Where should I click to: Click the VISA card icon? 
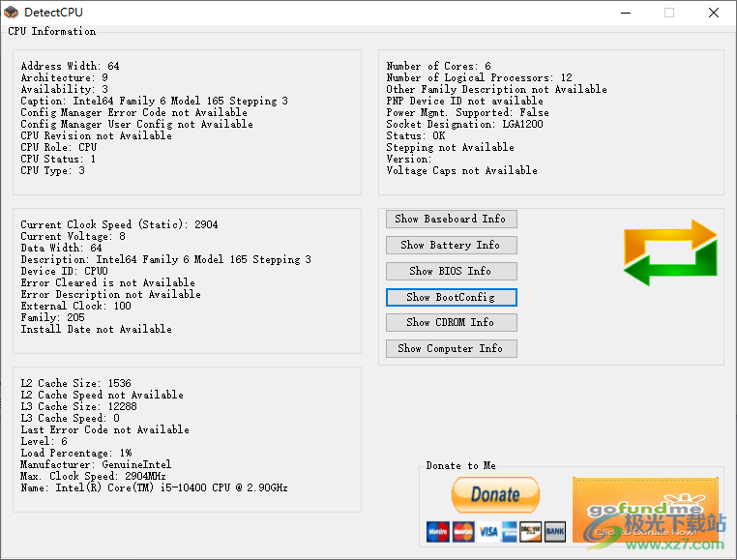tap(486, 531)
